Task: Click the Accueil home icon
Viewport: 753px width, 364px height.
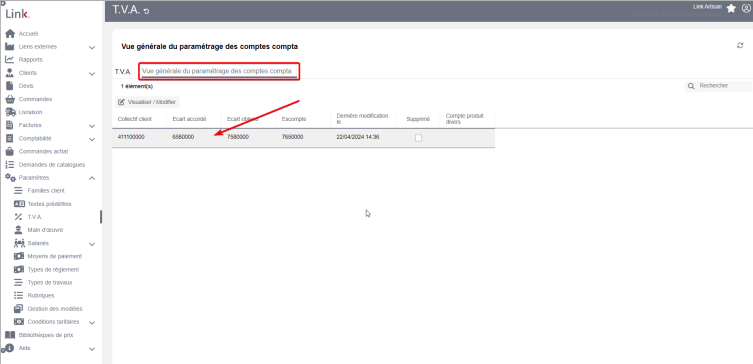Action: coord(10,34)
